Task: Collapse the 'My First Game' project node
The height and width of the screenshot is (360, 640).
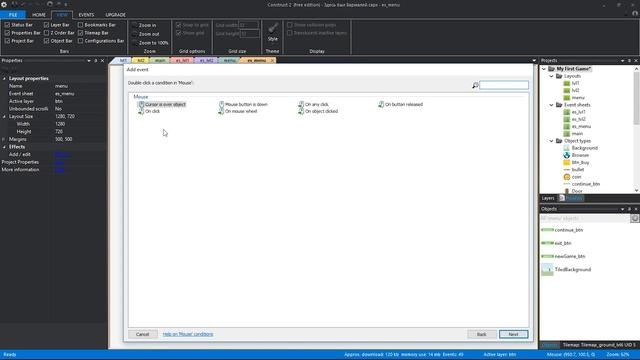Action: click(544, 69)
